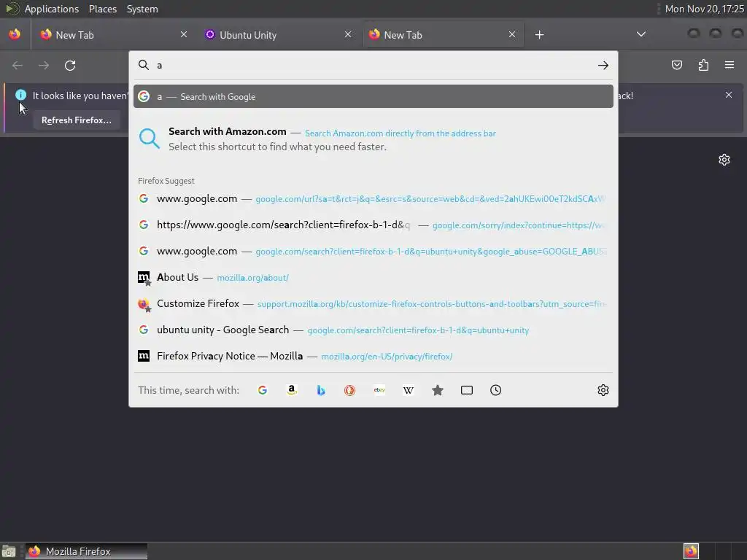The image size is (747, 560).
Task: Click Firefox View icon left of tabs
Action: pyautogui.click(x=15, y=34)
